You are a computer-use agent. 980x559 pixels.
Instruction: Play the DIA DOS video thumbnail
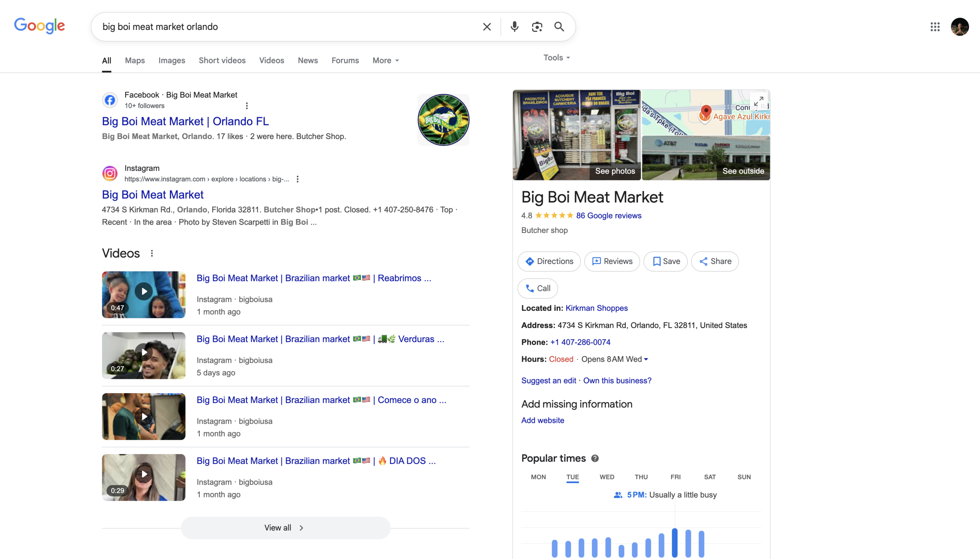pos(144,477)
